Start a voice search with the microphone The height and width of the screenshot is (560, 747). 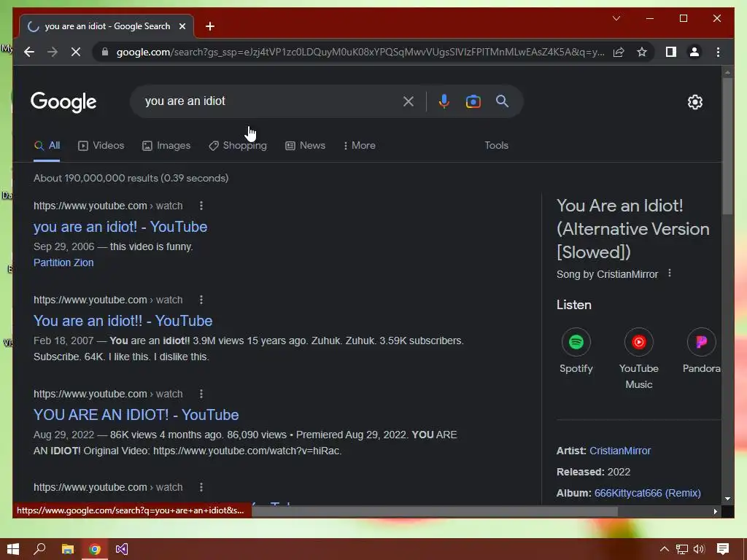pyautogui.click(x=444, y=101)
